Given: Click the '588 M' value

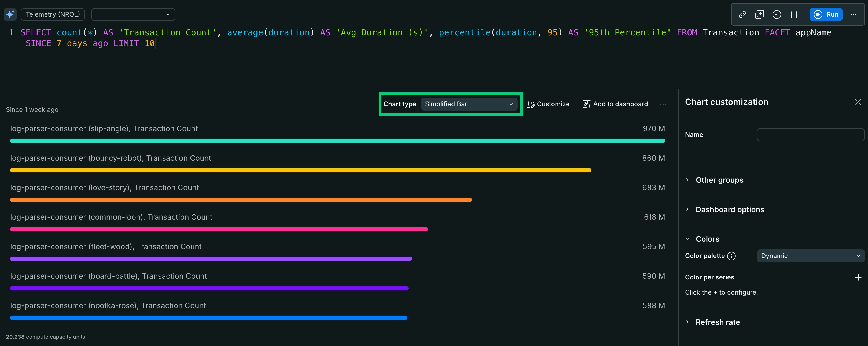Looking at the screenshot, I should 654,305.
